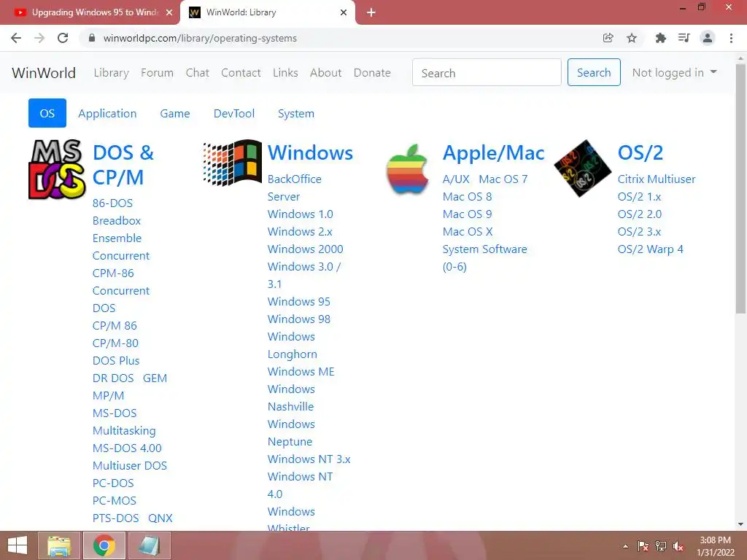Open the notebook app in the taskbar
The image size is (747, 560).
click(x=149, y=545)
